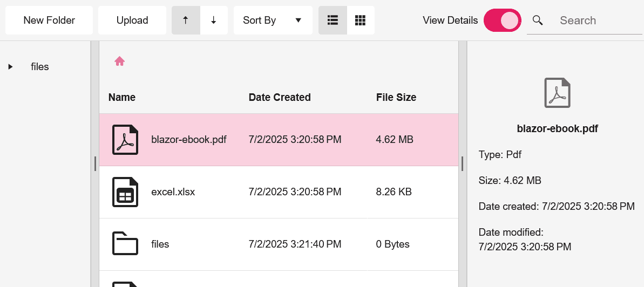
Task: Click the 4.62 MB size cell
Action: coord(394,140)
